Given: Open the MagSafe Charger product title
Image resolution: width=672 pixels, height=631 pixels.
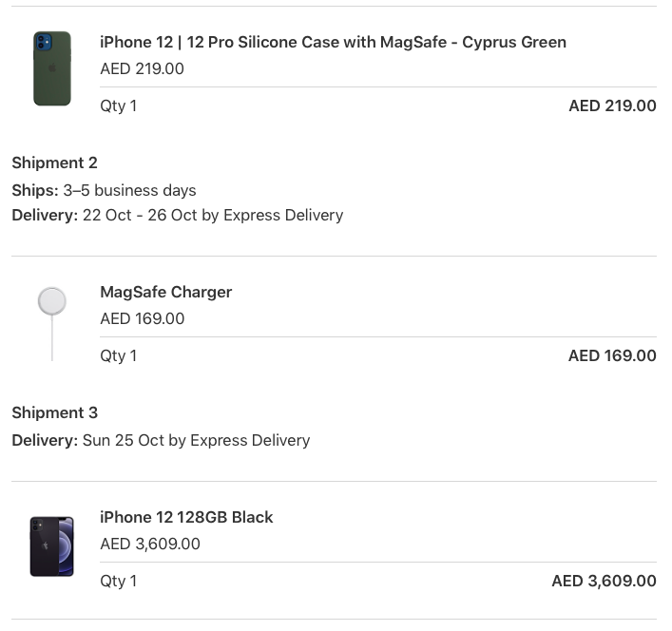Looking at the screenshot, I should [165, 292].
